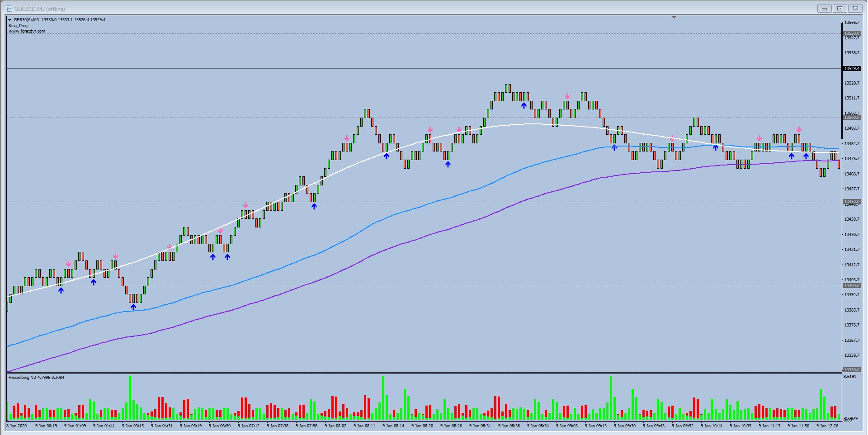
Task: Click the leftmost blue up arrow signal
Action: pos(61,290)
